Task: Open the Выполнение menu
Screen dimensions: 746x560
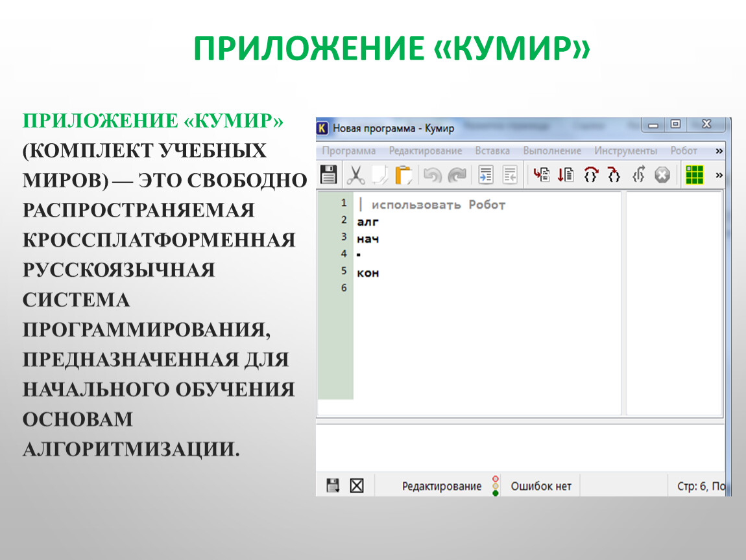Action: (x=552, y=151)
